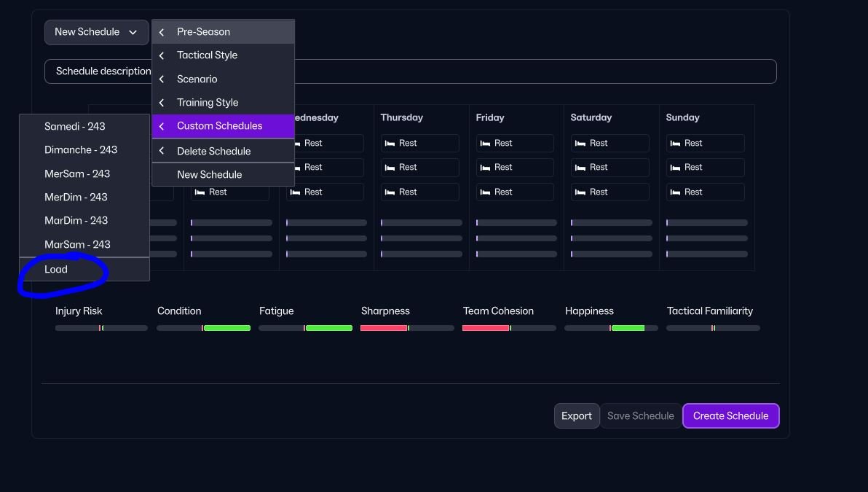868x492 pixels.
Task: Select Friday's second Rest session slot
Action: click(516, 168)
